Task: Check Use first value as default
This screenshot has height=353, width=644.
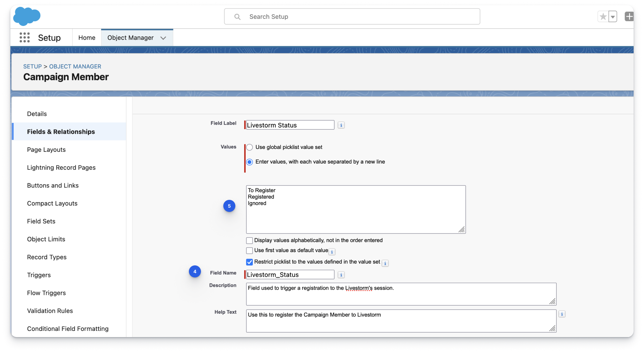Action: 249,250
